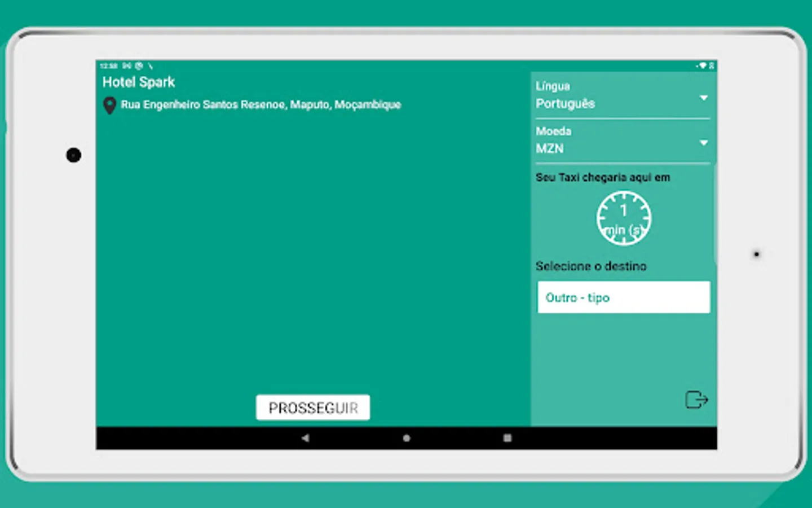812x508 pixels.
Task: Tap the Outro - tipo destination field
Action: (x=624, y=297)
